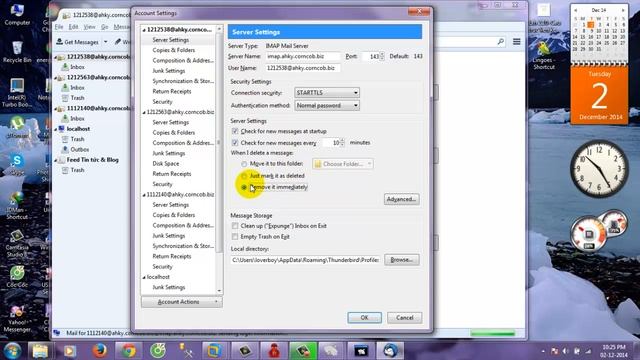Click Get Messages in Thunderbird toolbar
The width and height of the screenshot is (640, 360).
tap(78, 42)
